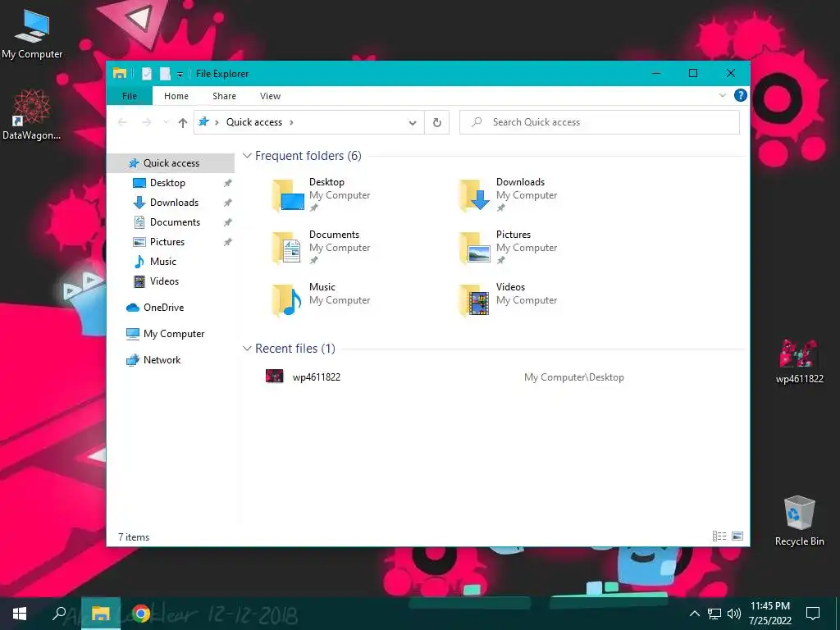Collapse the Recent files group
Screen dimensions: 840x630
247,348
